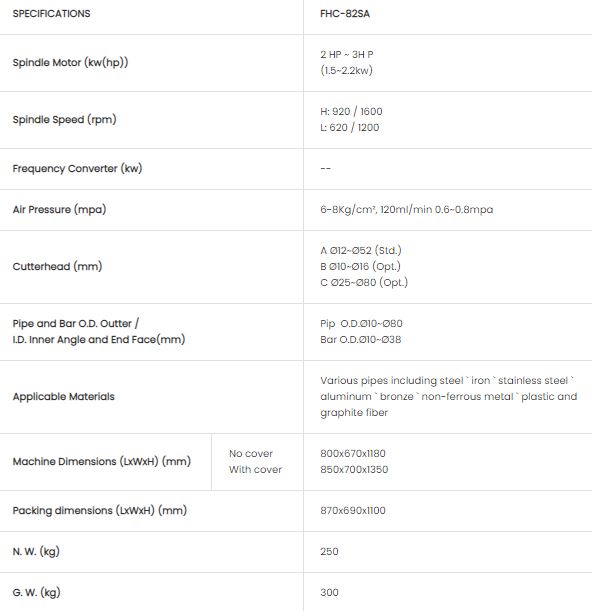Click the Pipe and Bar O.D. Outter label
Viewport: 592px width, 611px height.
(x=76, y=323)
